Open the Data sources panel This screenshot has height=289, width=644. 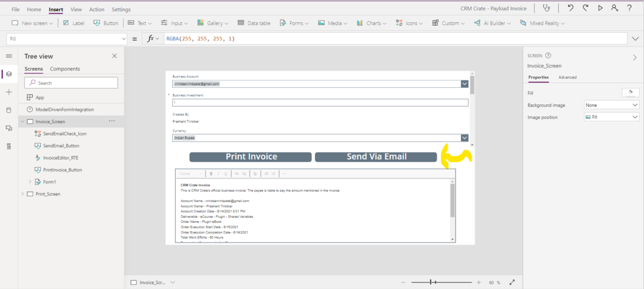pyautogui.click(x=9, y=110)
